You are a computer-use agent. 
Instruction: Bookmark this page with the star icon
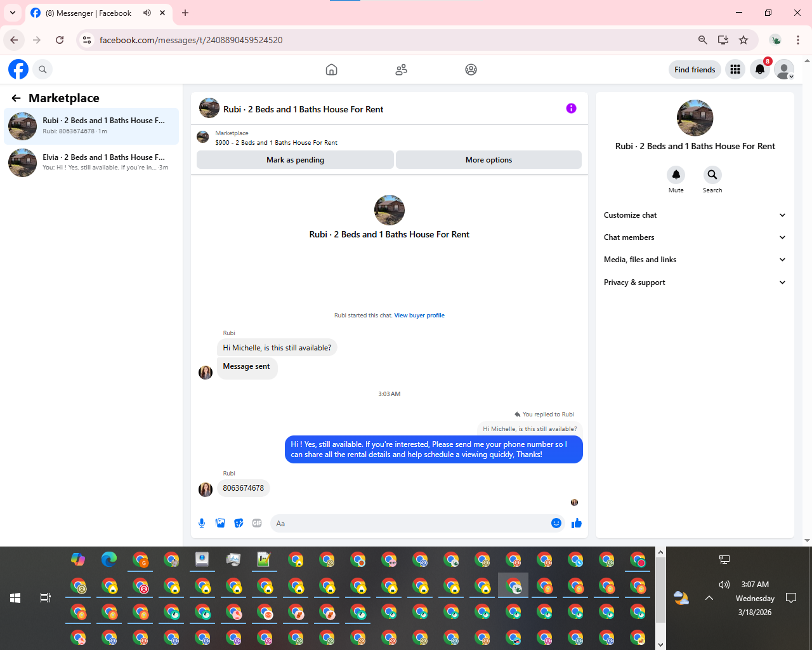click(x=743, y=40)
